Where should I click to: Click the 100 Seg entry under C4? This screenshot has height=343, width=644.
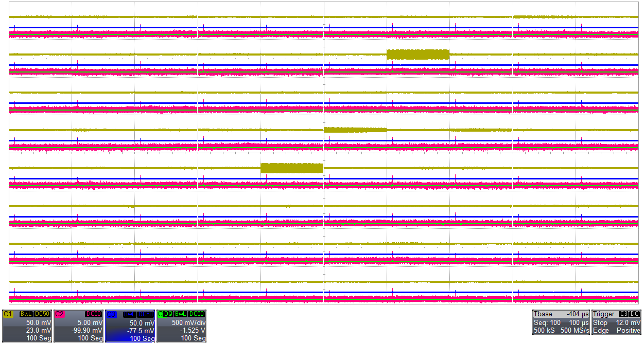coord(193,338)
